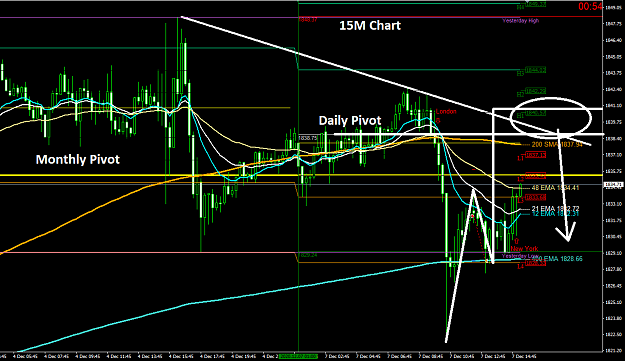The image size is (625, 361).
Task: Click the 4 Dec 13:45 time axis label
Action: tap(150, 356)
